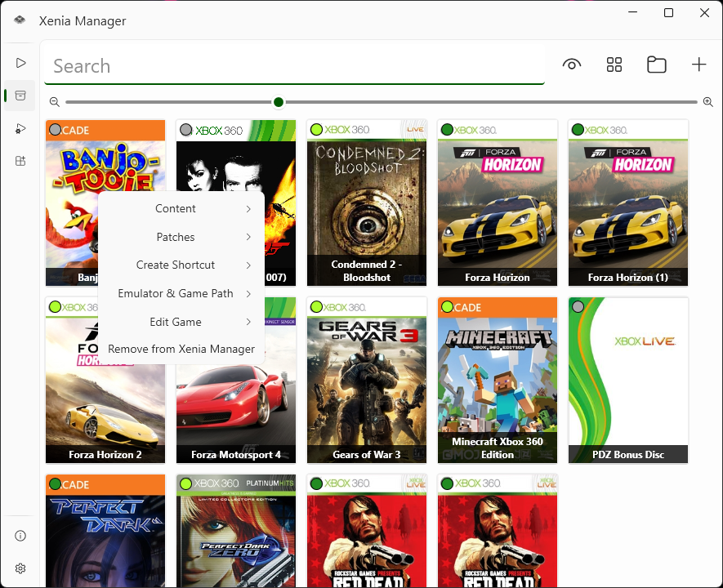Click the zoom-out magnifier beside the slider
This screenshot has width=723, height=588.
coord(54,102)
